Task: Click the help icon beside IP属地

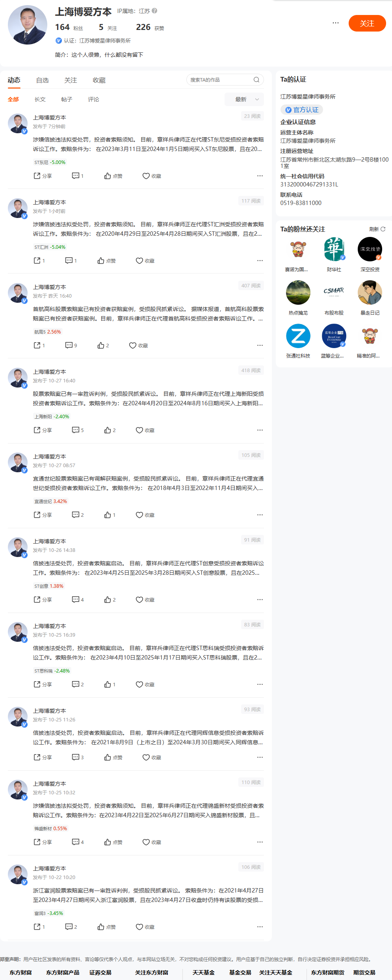Action: pyautogui.click(x=155, y=11)
